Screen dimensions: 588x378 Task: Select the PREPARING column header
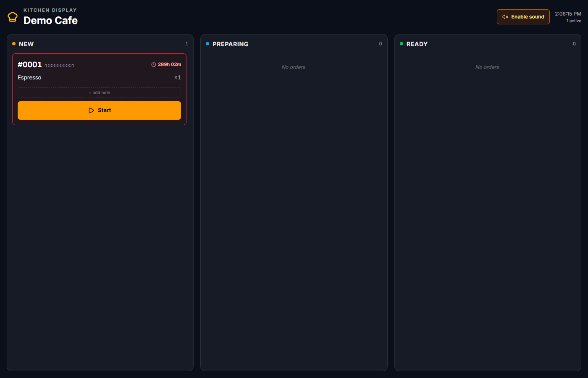click(x=231, y=44)
